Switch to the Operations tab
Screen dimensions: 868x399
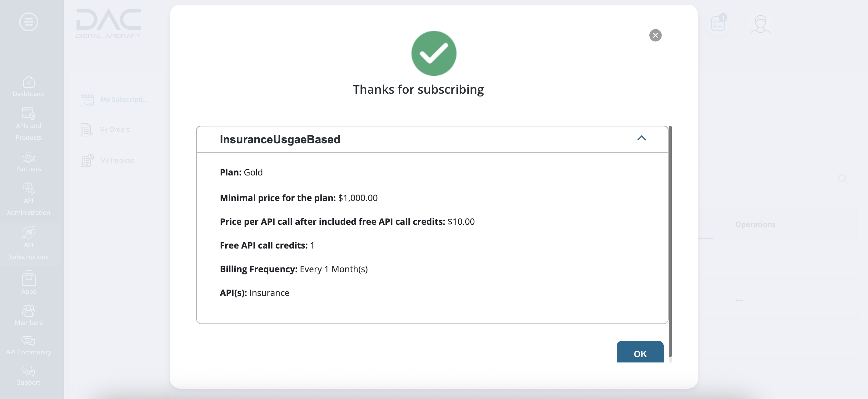755,224
